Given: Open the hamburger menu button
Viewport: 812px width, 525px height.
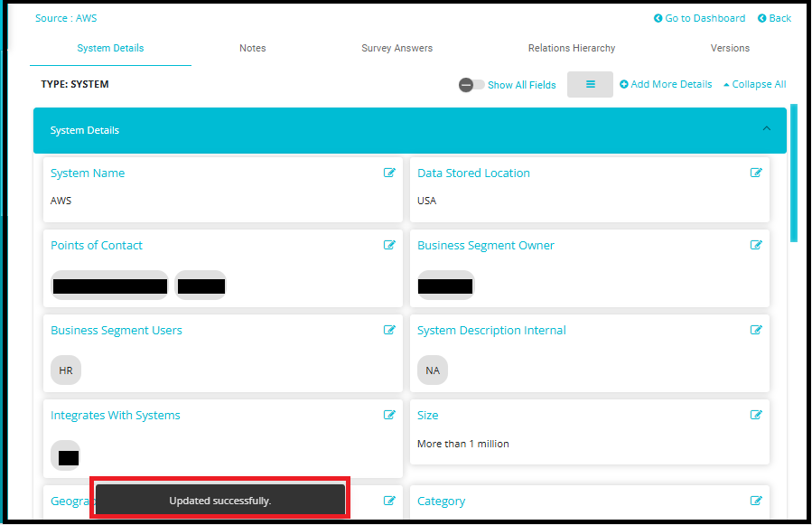Looking at the screenshot, I should tap(590, 84).
